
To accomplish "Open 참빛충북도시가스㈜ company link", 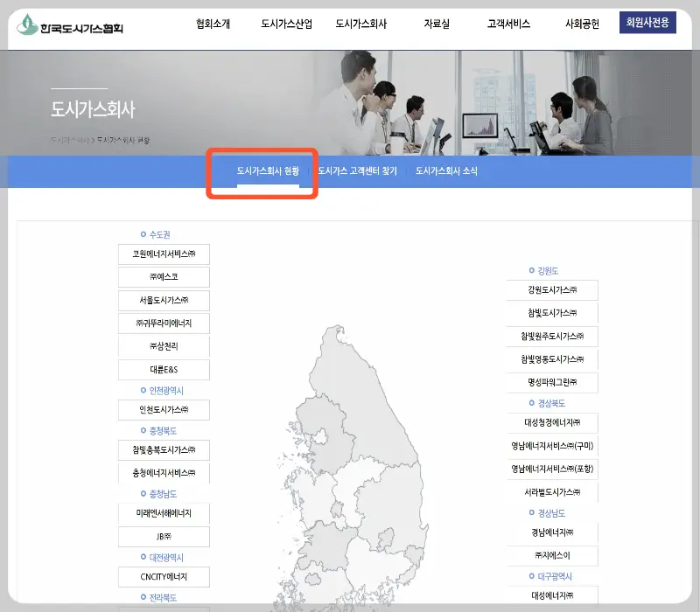I will pyautogui.click(x=164, y=450).
